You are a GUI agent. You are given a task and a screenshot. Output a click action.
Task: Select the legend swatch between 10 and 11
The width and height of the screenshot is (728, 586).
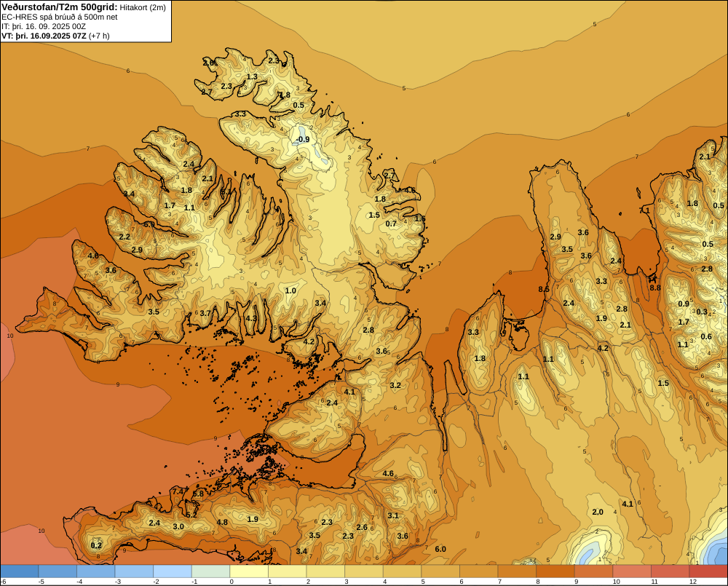(632, 571)
